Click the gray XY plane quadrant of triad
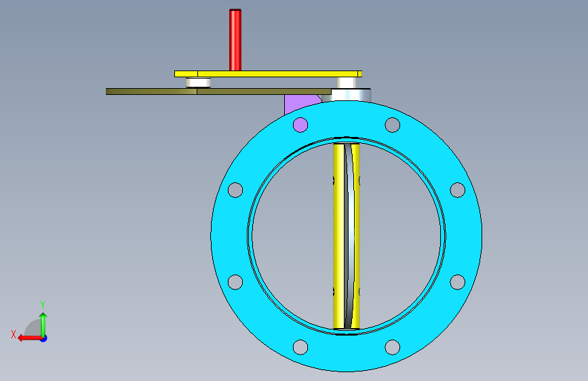The height and width of the screenshot is (381, 588). coord(34,328)
